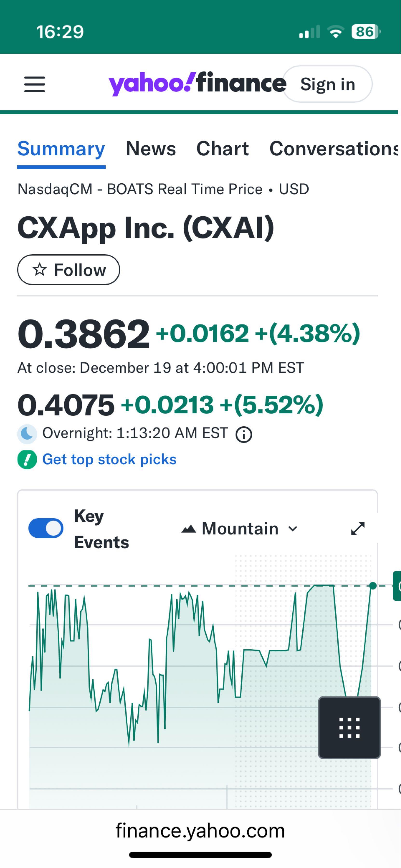Image resolution: width=401 pixels, height=868 pixels.
Task: Click the chart's latest price endpoint dot
Action: tap(373, 586)
